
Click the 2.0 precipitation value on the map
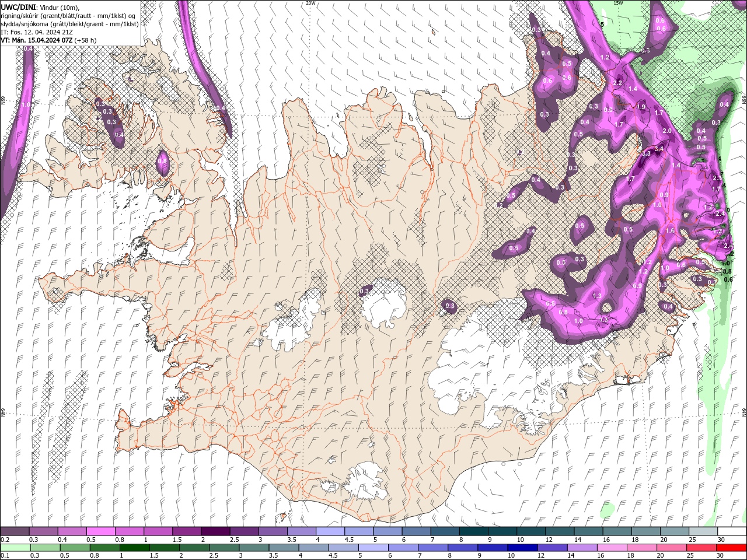667,131
